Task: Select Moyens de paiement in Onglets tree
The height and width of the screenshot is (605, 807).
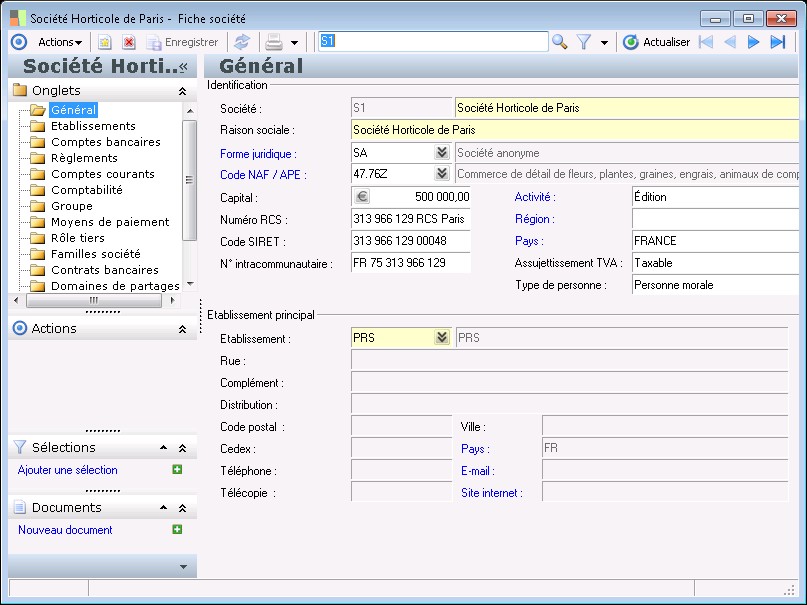Action: click(110, 222)
